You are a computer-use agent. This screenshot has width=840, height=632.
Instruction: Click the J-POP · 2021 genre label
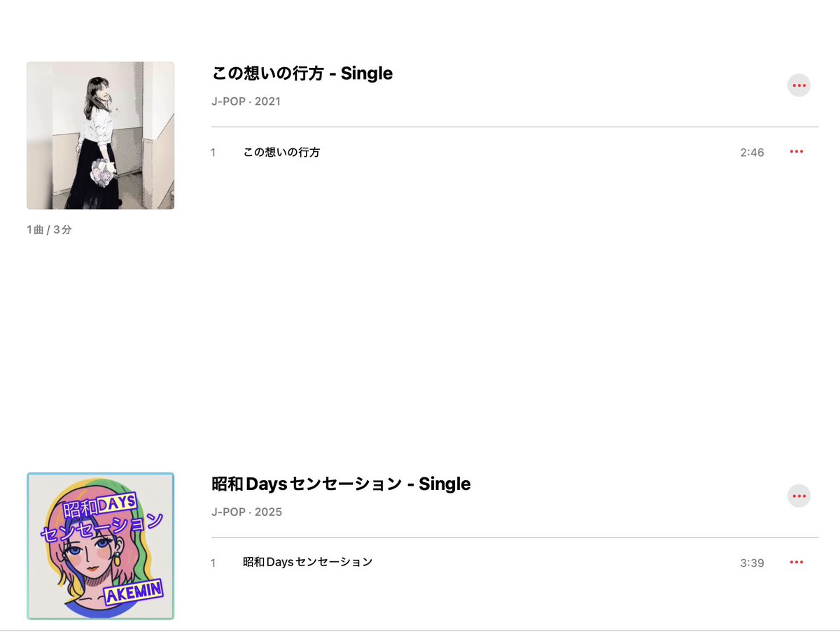point(246,101)
